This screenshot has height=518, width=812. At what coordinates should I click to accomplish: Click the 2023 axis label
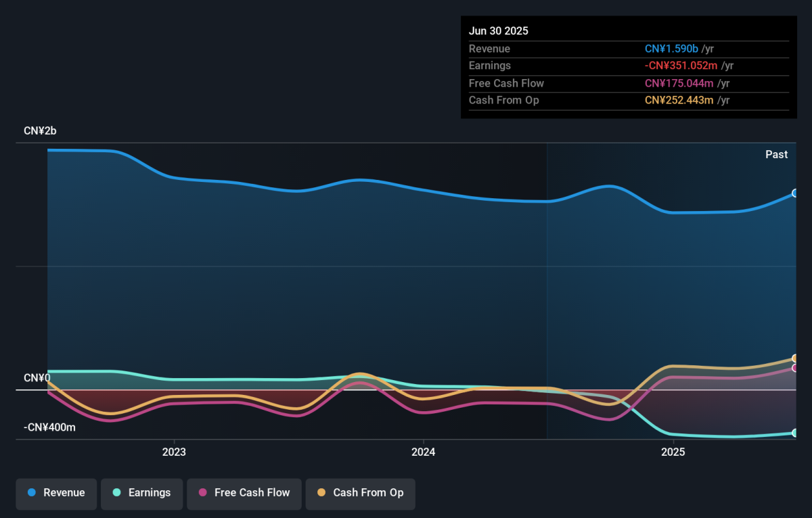(174, 452)
